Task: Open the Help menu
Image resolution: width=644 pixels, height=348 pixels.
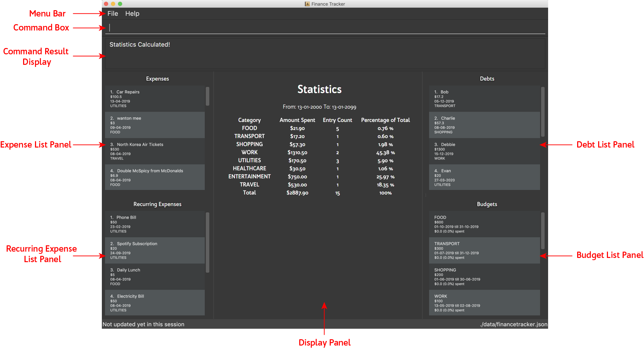Action: 132,14
